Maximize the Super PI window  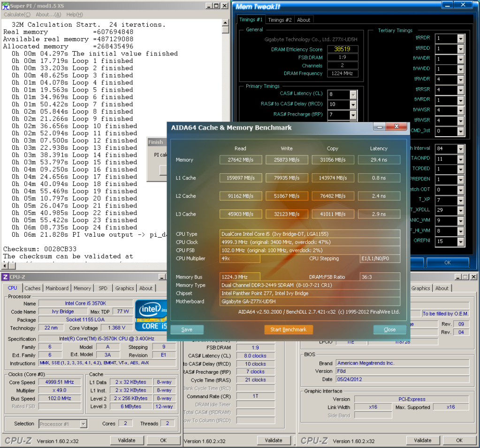pos(216,6)
